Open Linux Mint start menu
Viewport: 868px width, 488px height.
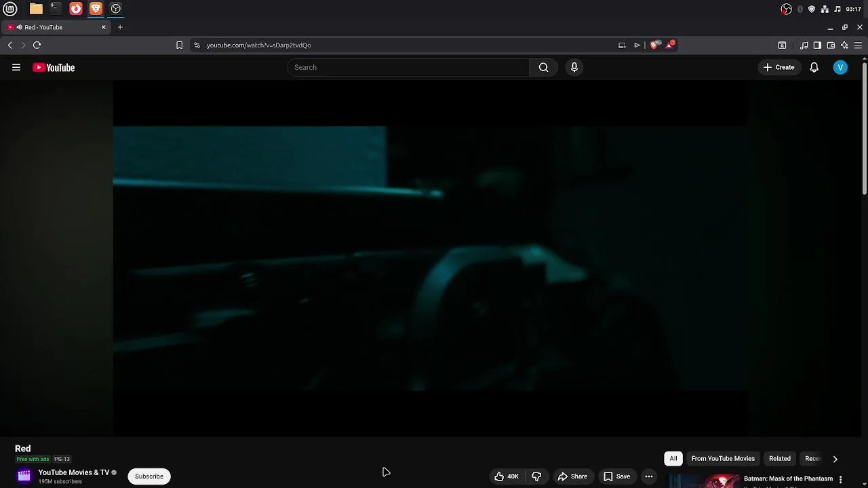pos(10,9)
